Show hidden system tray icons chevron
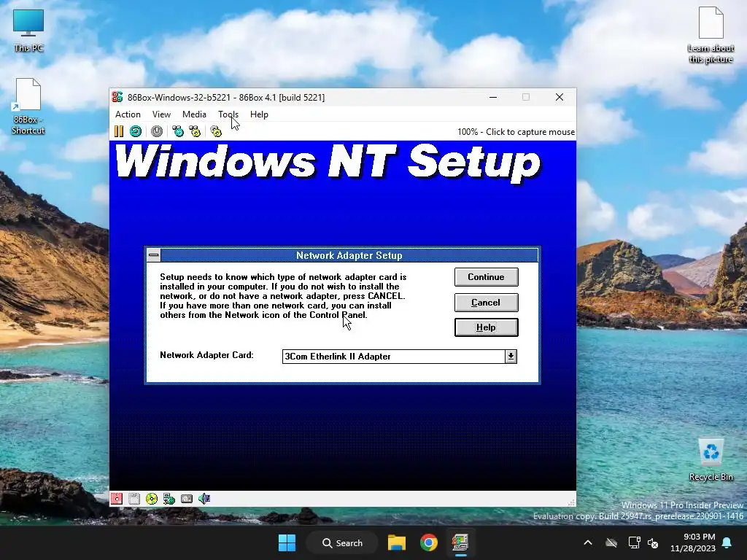The height and width of the screenshot is (560, 747). point(588,542)
